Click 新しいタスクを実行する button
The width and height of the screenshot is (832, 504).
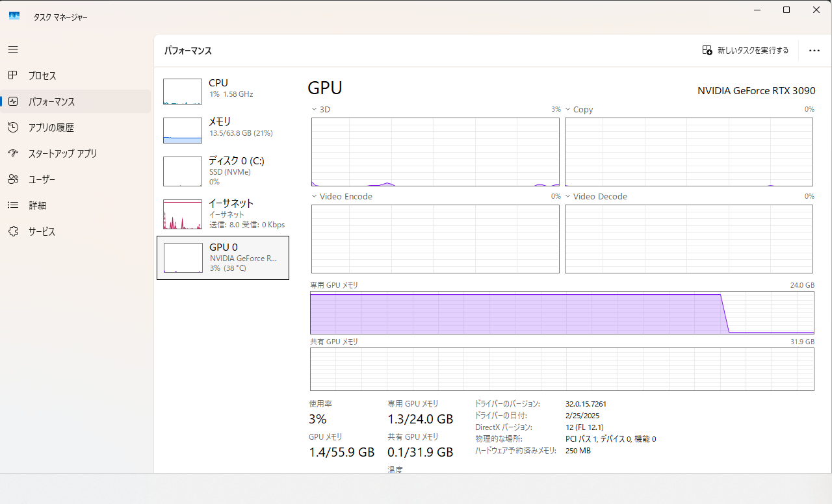click(x=746, y=51)
